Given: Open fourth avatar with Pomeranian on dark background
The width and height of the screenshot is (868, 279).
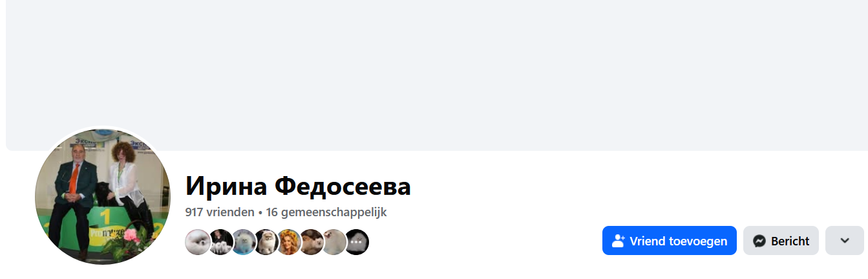Looking at the screenshot, I should pos(266,242).
